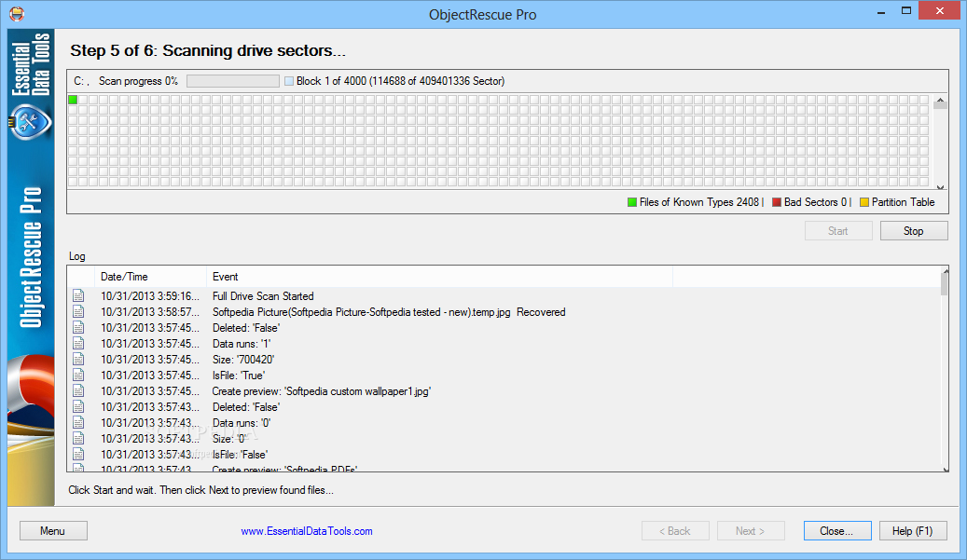Click the ObjectRescue Pro title bar app icon

coord(17,13)
